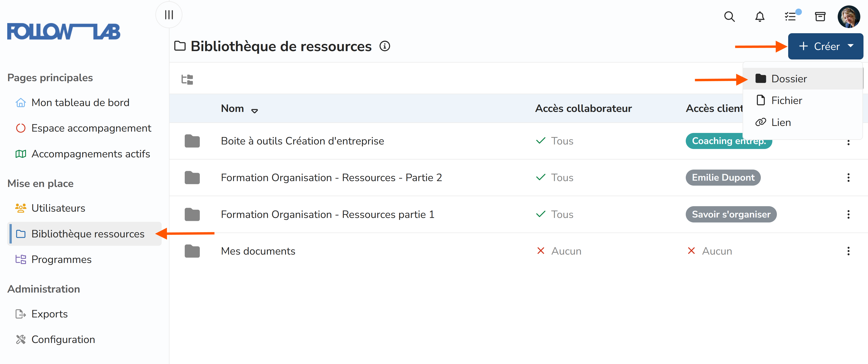
Task: Click folder icon of Mes documents row
Action: (x=192, y=251)
